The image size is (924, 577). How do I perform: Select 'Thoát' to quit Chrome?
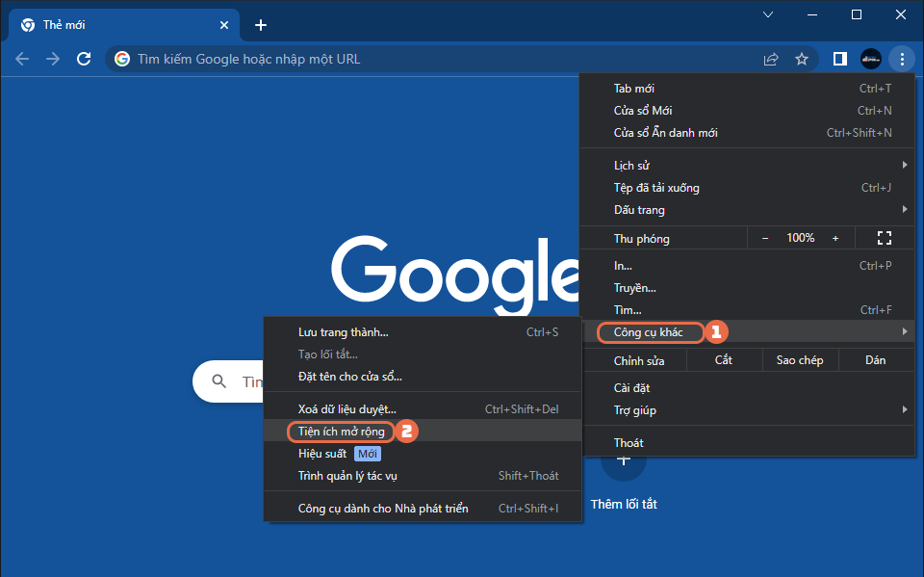tap(747, 442)
